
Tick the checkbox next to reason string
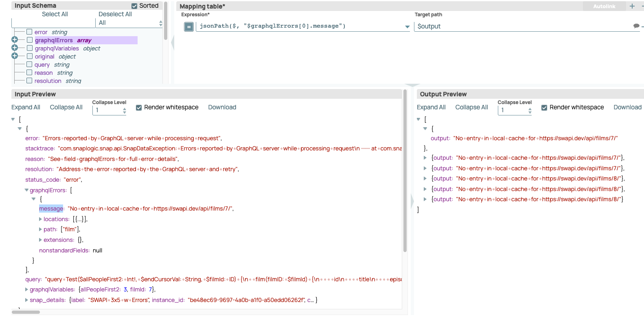pos(29,73)
